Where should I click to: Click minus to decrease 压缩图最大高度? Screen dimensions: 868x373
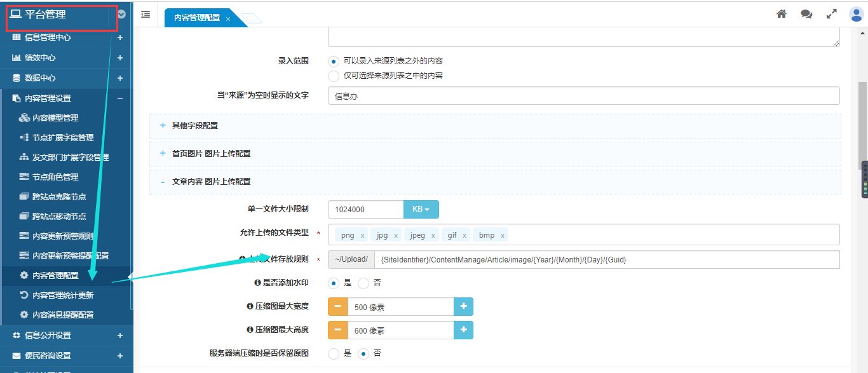[x=337, y=330]
